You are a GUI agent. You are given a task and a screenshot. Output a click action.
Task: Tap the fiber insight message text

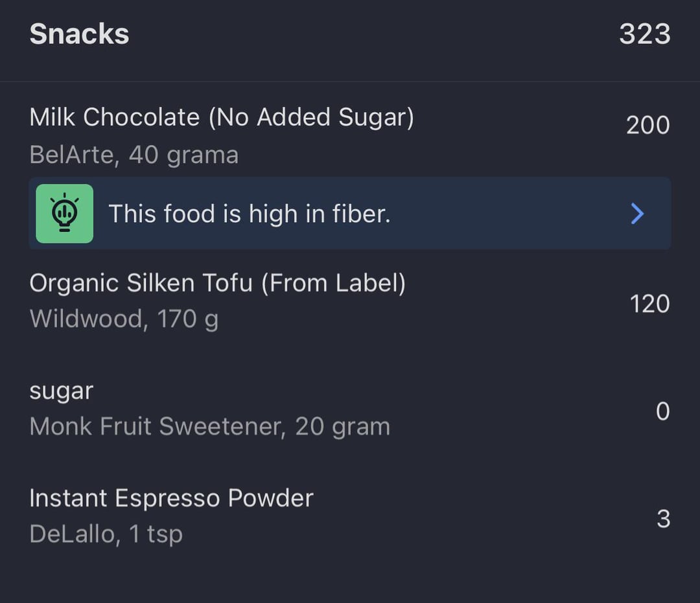tap(250, 214)
